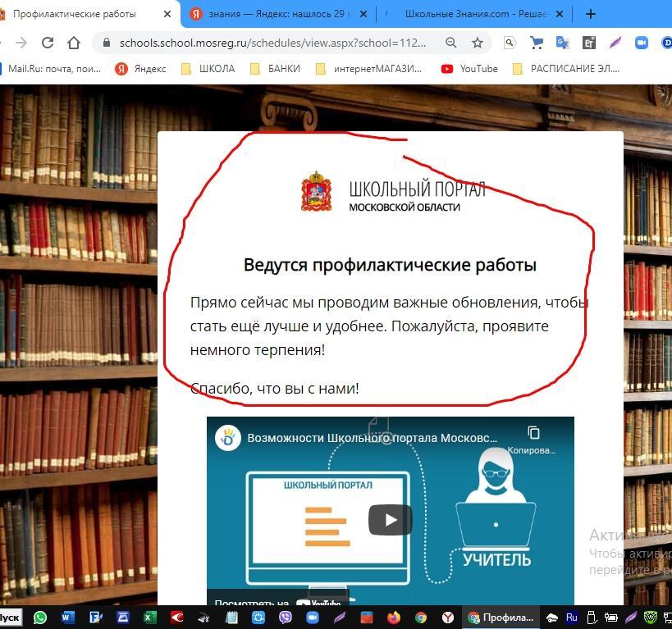Click the video title Возможности Школьного портала
Screen dimensions: 672x629
(372, 438)
